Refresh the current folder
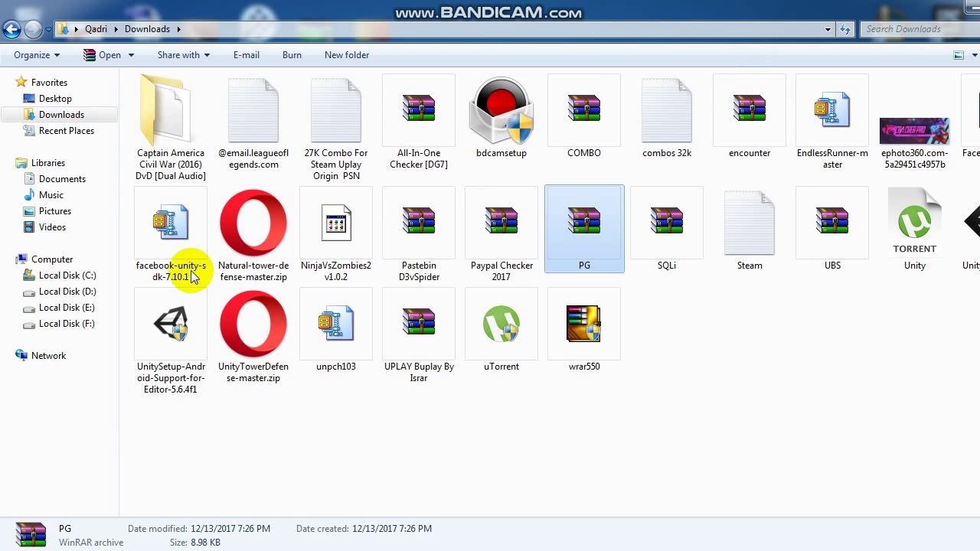This screenshot has width=980, height=551. coord(845,29)
